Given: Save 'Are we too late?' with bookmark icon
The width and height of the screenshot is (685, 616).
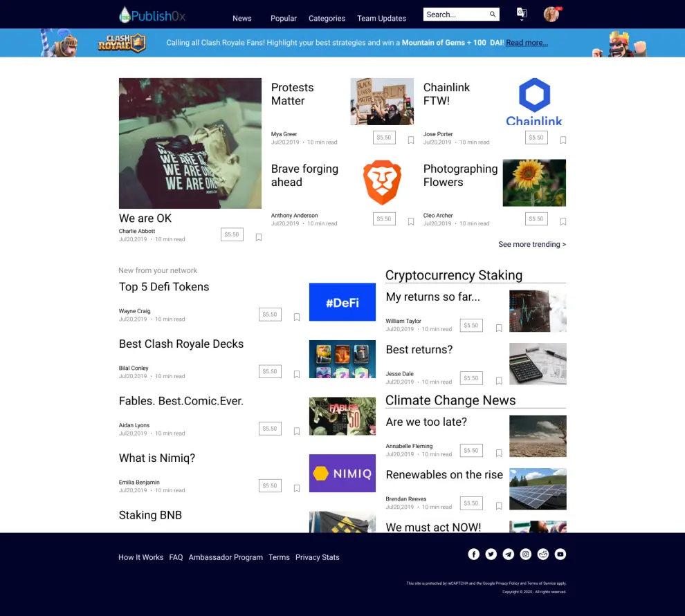Looking at the screenshot, I should point(499,453).
